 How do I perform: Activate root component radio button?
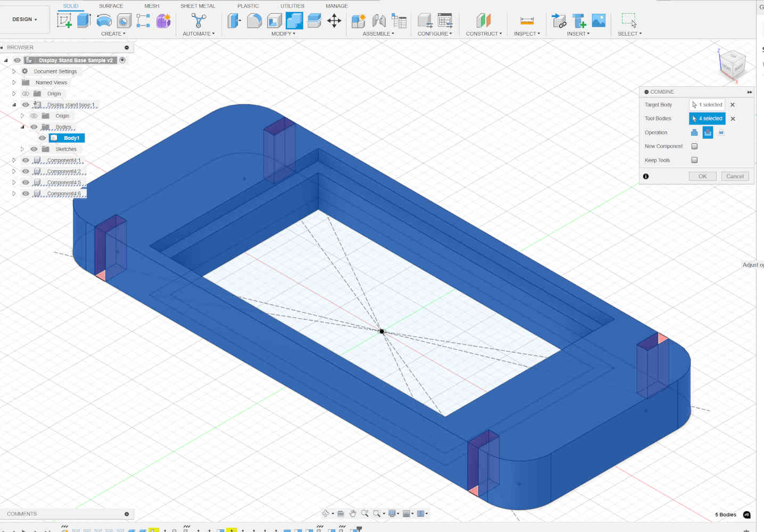(x=122, y=60)
